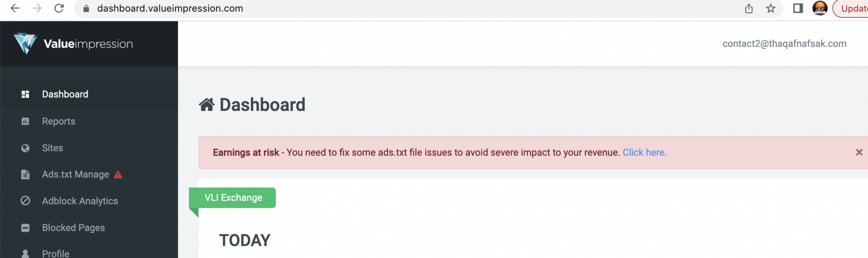Toggle the browser side panel icon
This screenshot has width=868, height=258.
pos(798,8)
